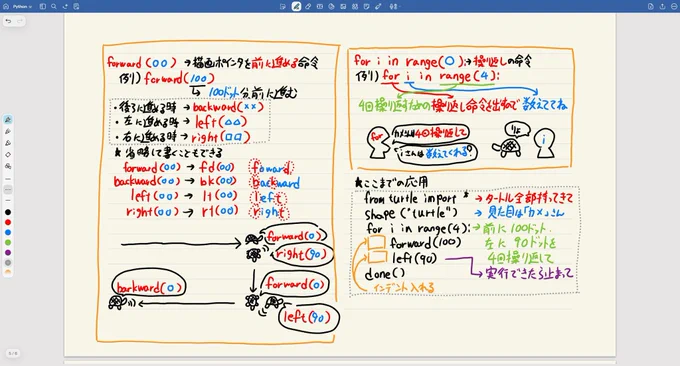This screenshot has width=680, height=366.
Task: Choose the black ink color
Action: 8,212
